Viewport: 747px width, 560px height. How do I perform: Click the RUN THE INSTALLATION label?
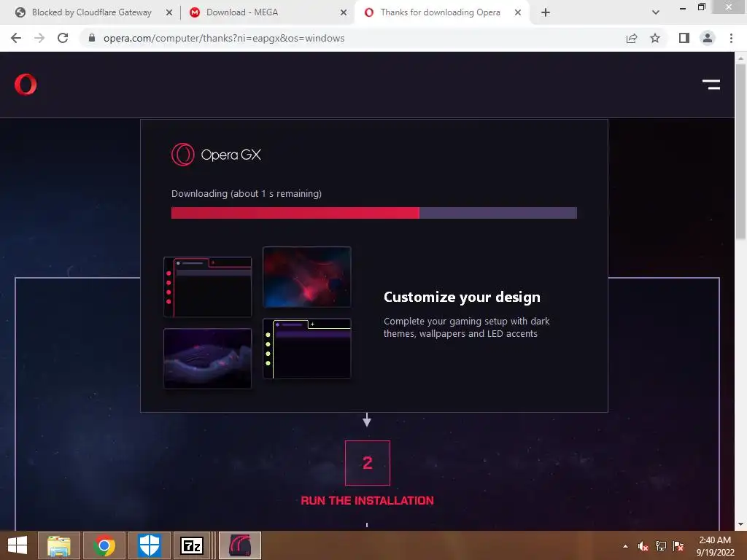(x=368, y=500)
